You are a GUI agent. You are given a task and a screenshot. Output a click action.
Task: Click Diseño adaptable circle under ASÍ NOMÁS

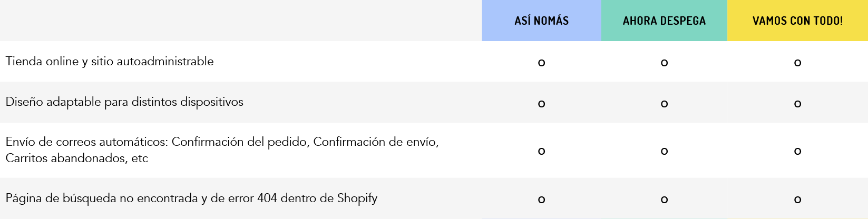coord(541,104)
